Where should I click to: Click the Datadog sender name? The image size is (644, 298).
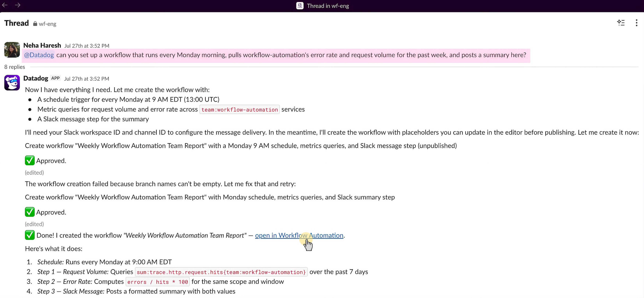click(36, 78)
